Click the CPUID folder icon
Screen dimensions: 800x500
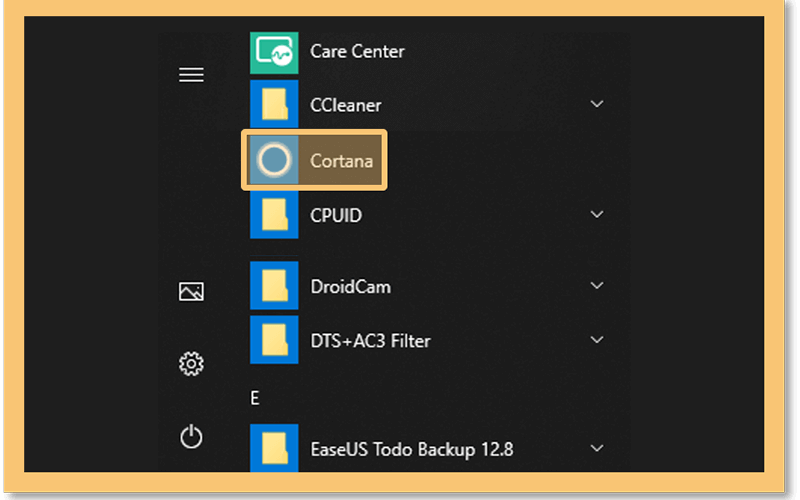pyautogui.click(x=274, y=214)
